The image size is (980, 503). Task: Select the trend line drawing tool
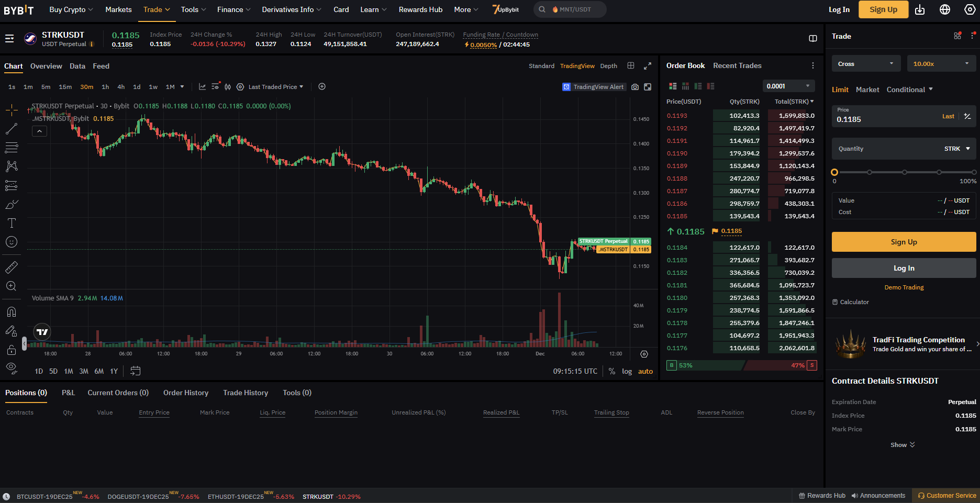12,129
